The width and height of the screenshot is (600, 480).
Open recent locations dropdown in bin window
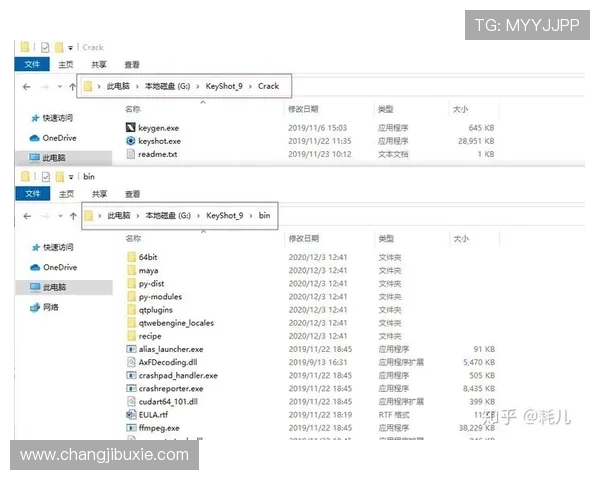[60, 216]
